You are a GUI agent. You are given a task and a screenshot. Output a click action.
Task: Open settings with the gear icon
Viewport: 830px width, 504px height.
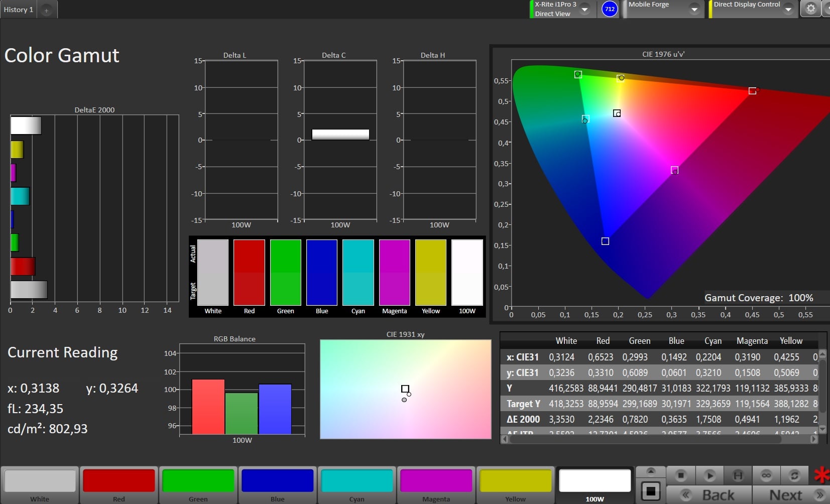(x=810, y=9)
